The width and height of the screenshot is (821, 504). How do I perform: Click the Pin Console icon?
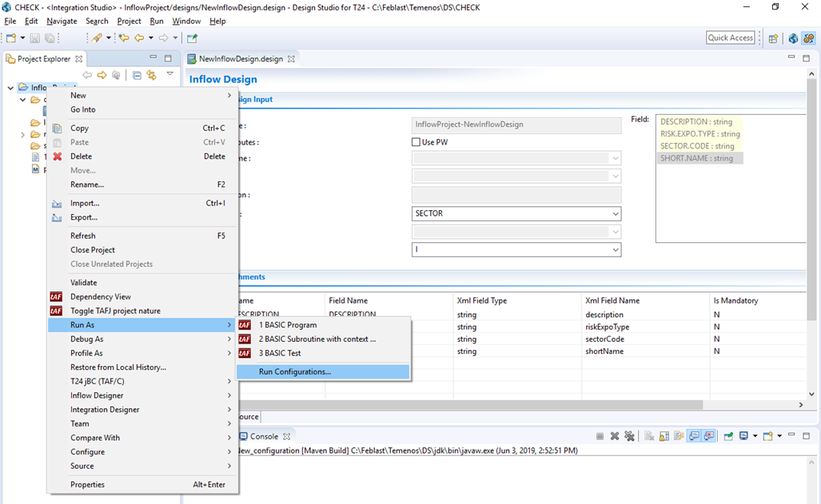tap(728, 436)
